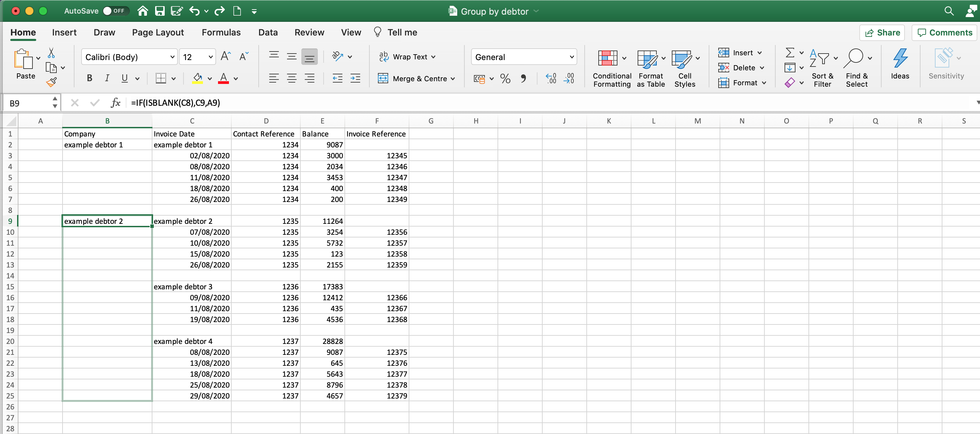Screen dimensions: 980x434
Task: Toggle the AutoSave switch
Action: click(115, 11)
